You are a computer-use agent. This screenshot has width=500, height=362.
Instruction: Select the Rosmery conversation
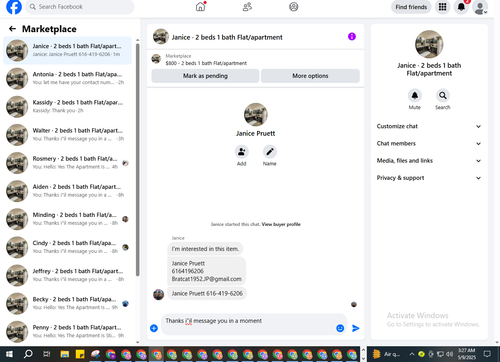click(x=67, y=163)
